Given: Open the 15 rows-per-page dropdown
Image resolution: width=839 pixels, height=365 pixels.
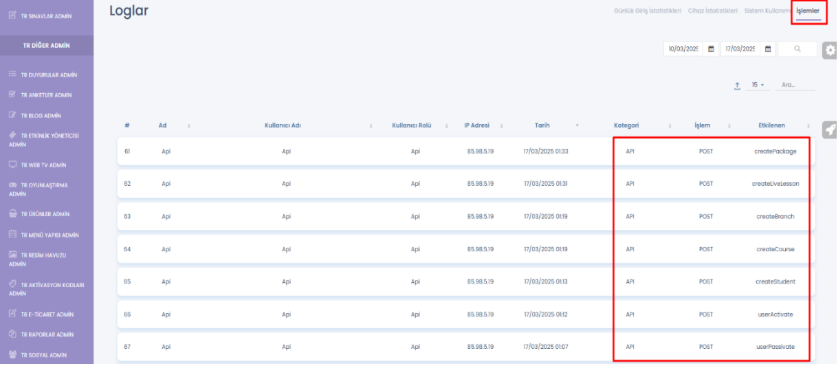Looking at the screenshot, I should (x=758, y=85).
